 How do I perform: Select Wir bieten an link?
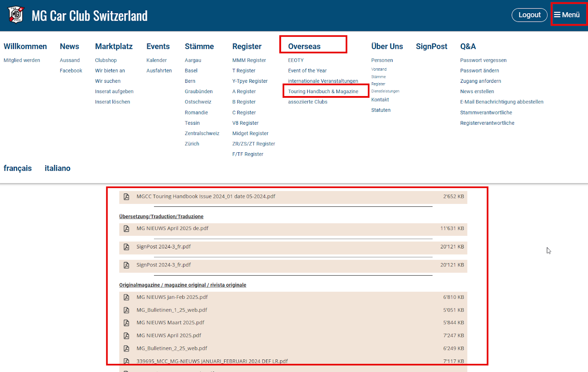[110, 71]
